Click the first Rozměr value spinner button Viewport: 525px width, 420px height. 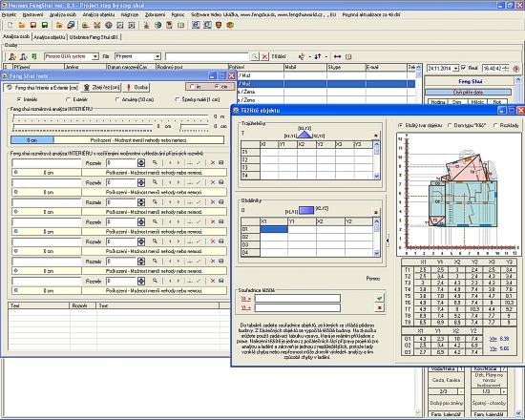tap(141, 163)
